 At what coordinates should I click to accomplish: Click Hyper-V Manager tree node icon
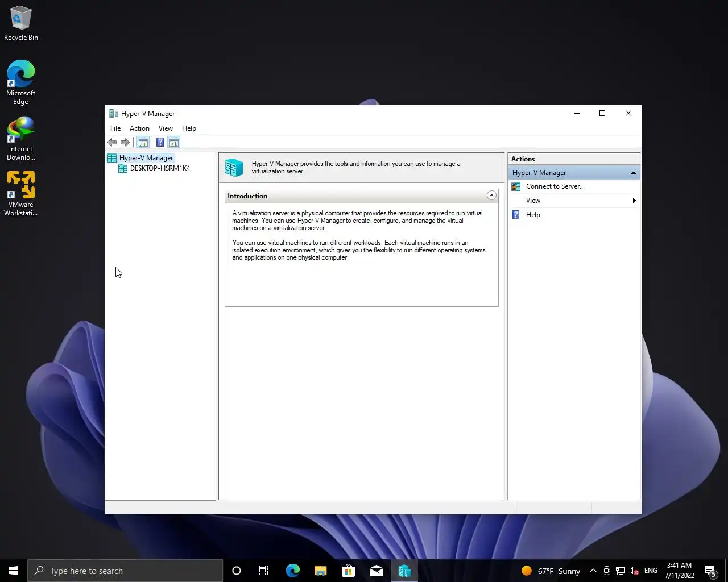[112, 158]
